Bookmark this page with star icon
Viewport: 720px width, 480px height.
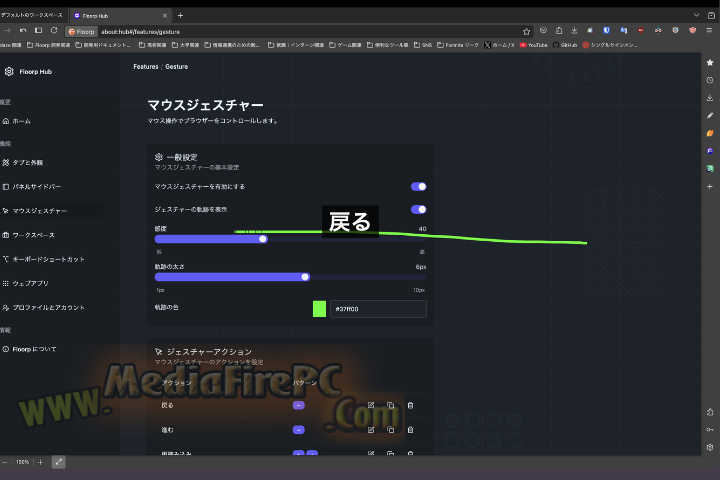[526, 32]
